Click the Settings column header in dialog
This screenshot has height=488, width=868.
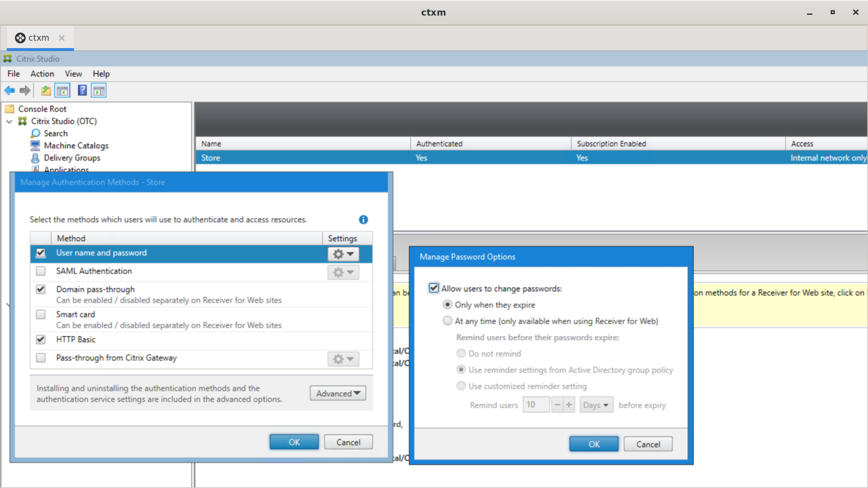tap(347, 238)
